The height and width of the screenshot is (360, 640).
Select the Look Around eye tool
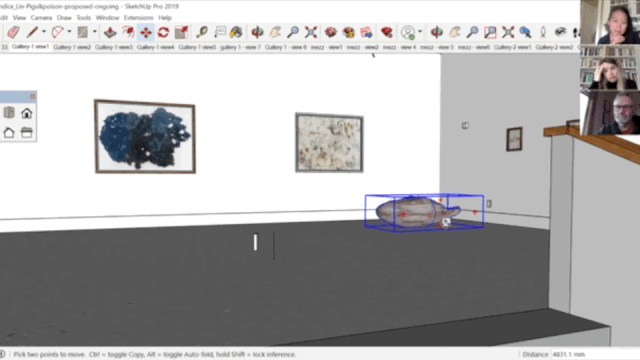[x=560, y=32]
